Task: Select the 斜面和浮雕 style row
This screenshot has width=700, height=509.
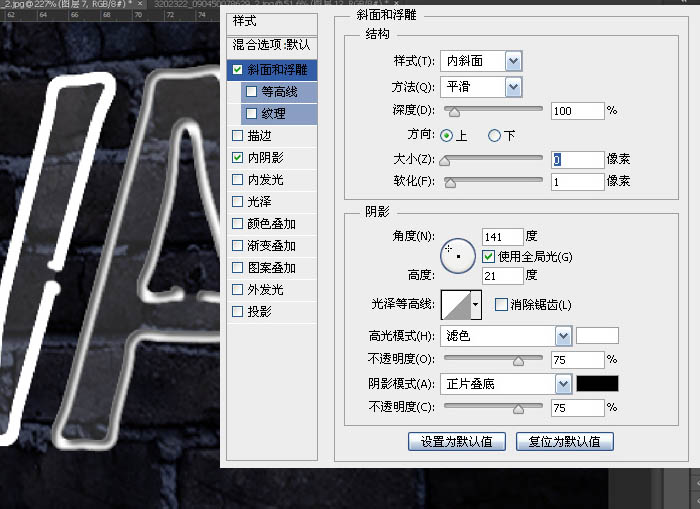Action: pos(272,70)
